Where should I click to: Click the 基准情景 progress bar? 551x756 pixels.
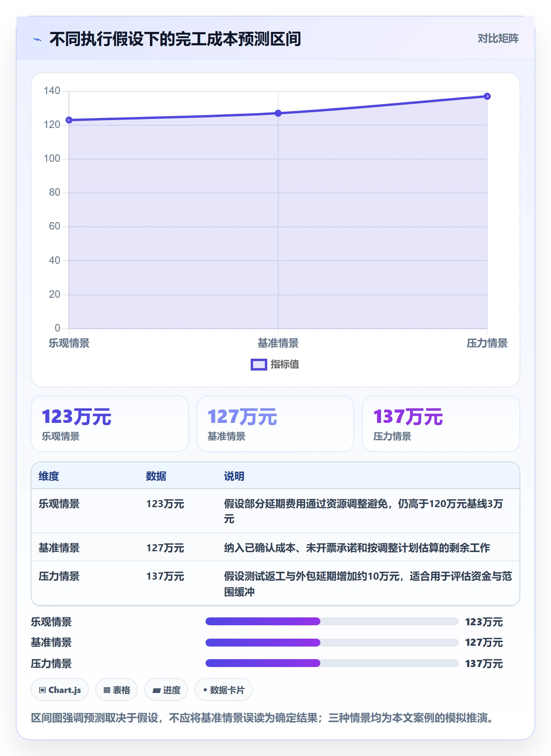[x=332, y=643]
